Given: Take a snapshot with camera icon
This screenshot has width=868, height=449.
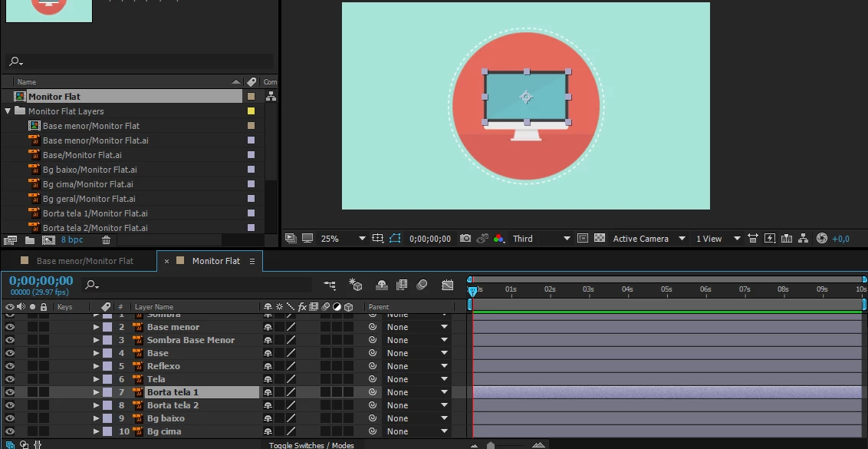Looking at the screenshot, I should [x=465, y=239].
